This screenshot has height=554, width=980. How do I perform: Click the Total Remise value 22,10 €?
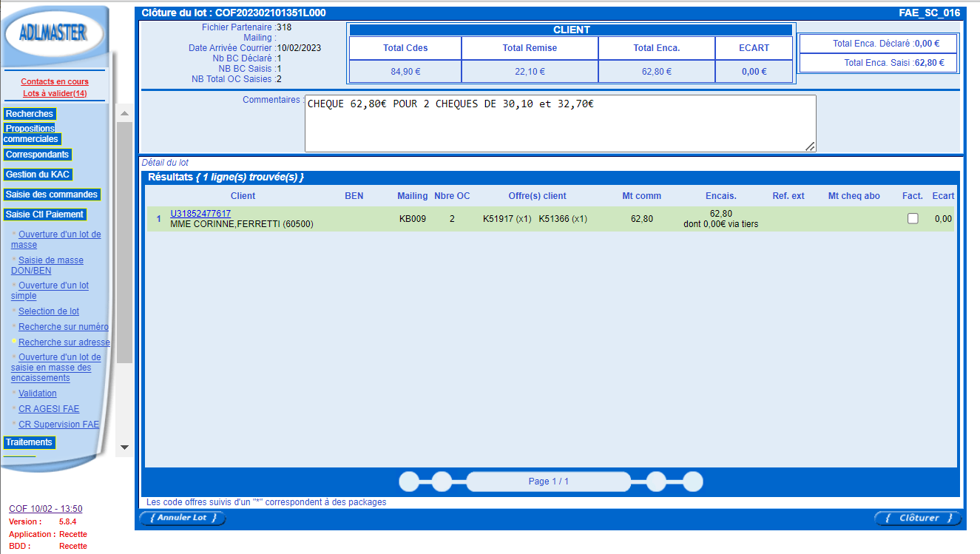pyautogui.click(x=530, y=72)
